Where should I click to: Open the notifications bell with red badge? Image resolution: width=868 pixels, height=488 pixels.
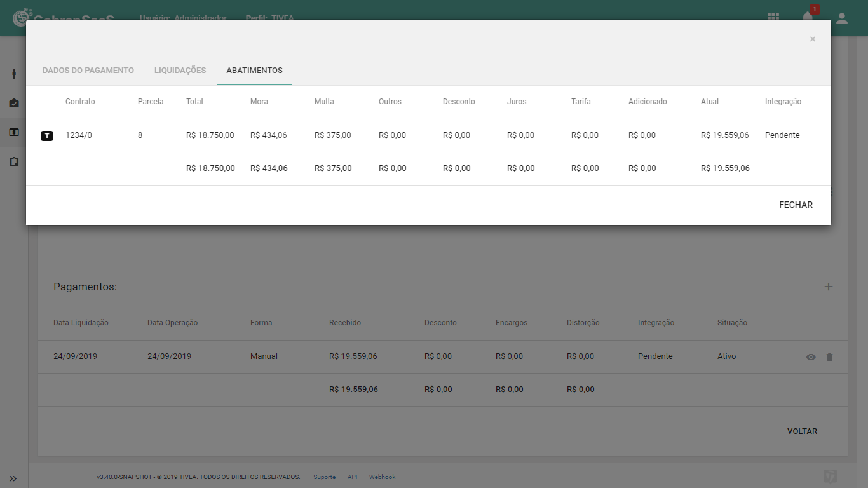[808, 17]
